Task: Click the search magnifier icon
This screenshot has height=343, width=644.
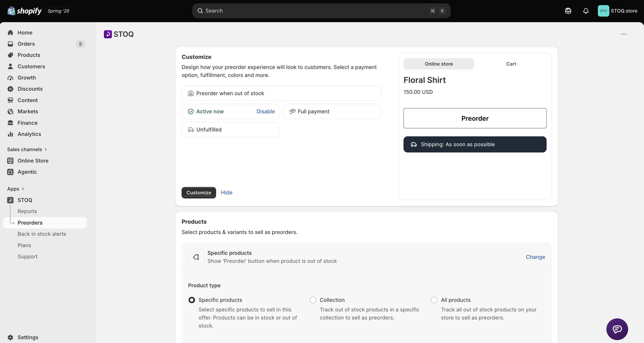Action: tap(200, 11)
